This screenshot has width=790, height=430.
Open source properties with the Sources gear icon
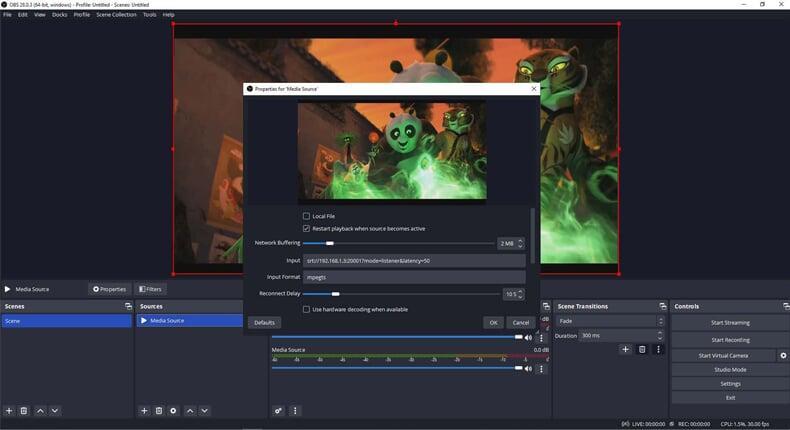pyautogui.click(x=173, y=411)
